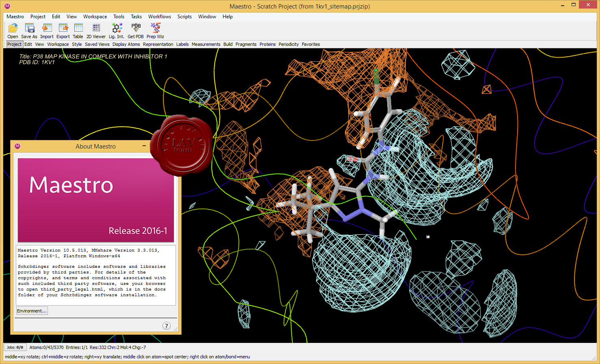Click the About Maestro dialog logo icon
This screenshot has height=364, width=600.
tap(17, 146)
